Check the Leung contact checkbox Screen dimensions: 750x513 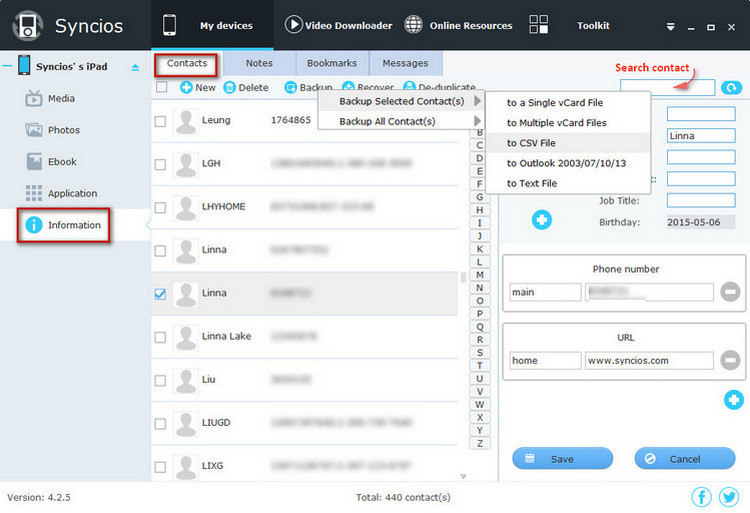click(160, 121)
